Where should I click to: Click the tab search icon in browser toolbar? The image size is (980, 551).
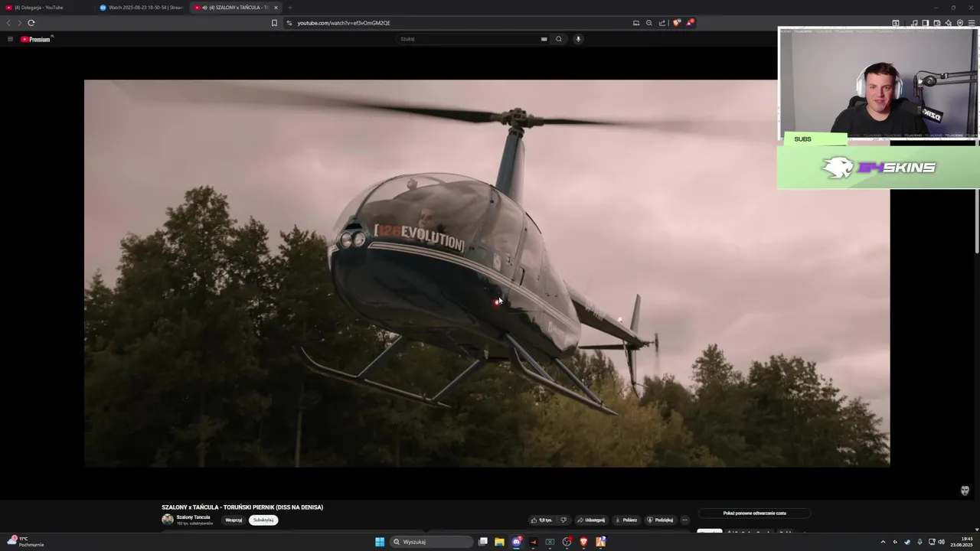pyautogui.click(x=896, y=23)
